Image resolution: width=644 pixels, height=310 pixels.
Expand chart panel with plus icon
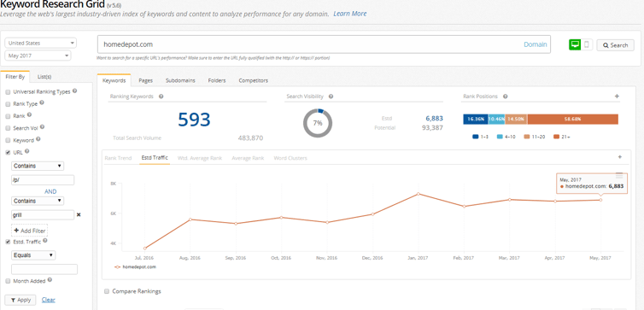[x=620, y=157]
